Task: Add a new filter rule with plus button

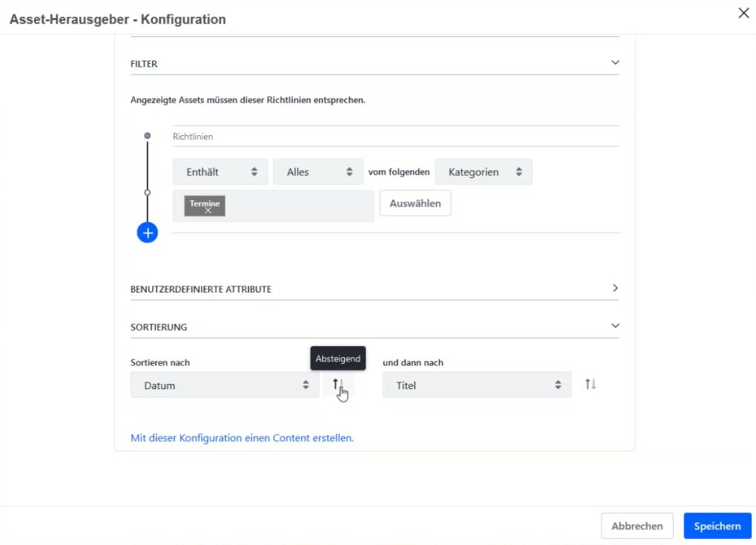Action: tap(148, 233)
